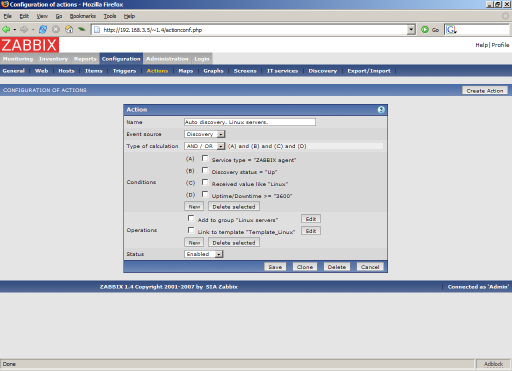
Task: Switch to the Login tab
Action: [202, 59]
